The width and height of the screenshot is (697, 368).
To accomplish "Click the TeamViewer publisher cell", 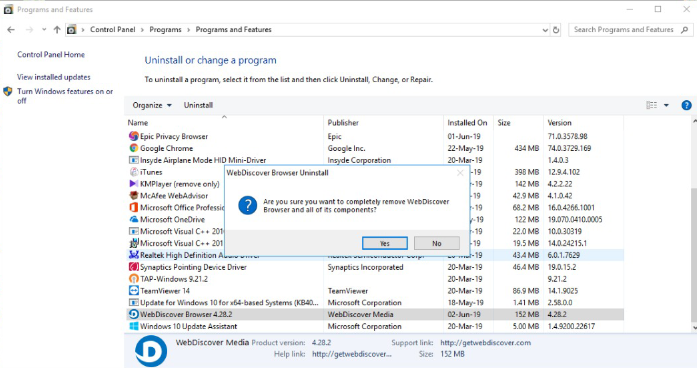I will [348, 291].
